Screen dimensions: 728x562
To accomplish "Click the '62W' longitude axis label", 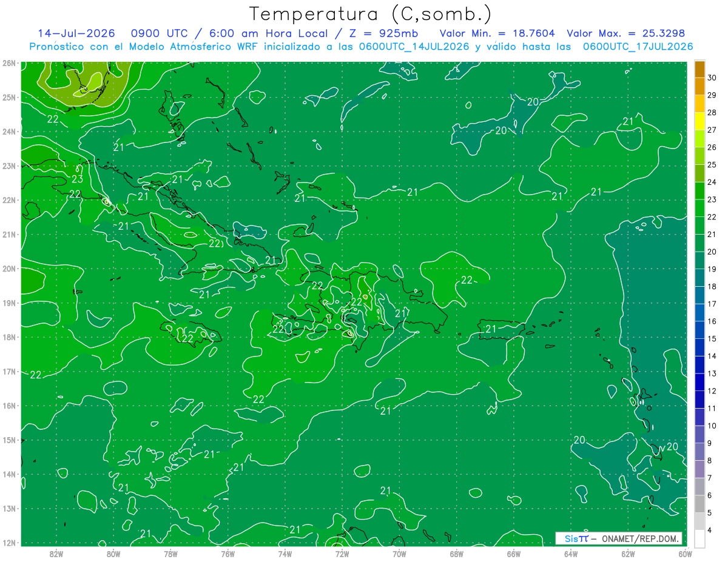I will coord(628,553).
